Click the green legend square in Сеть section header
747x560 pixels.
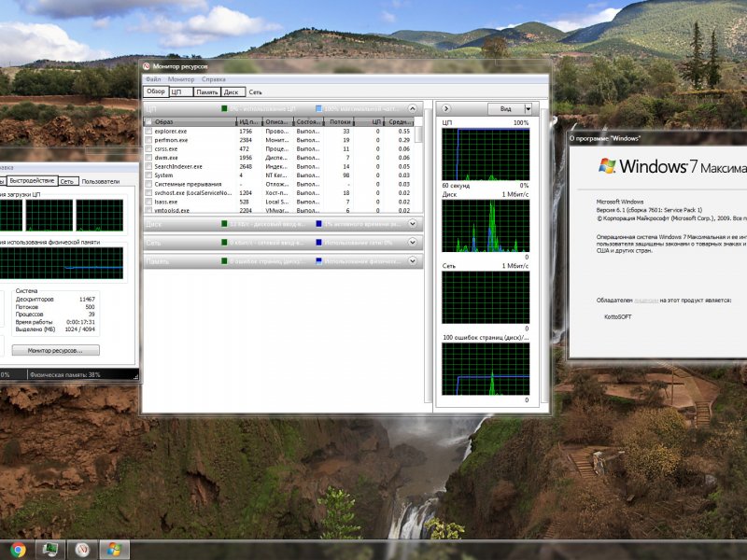coord(224,243)
